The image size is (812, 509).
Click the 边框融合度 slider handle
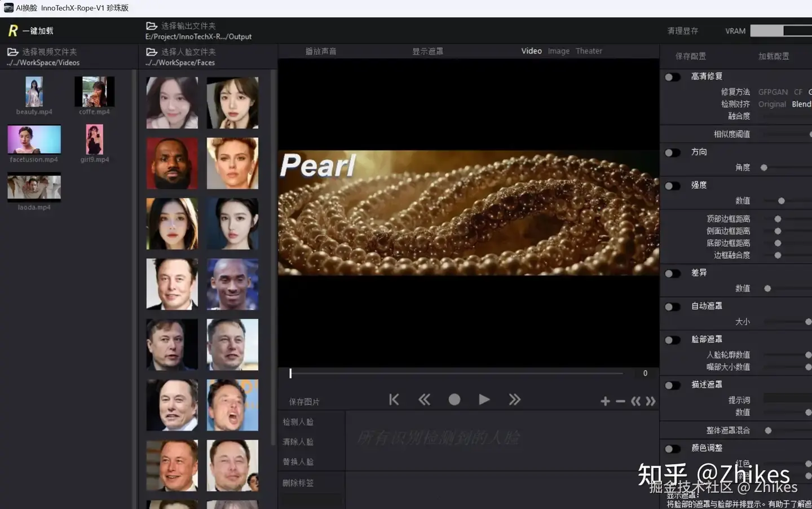(x=778, y=256)
